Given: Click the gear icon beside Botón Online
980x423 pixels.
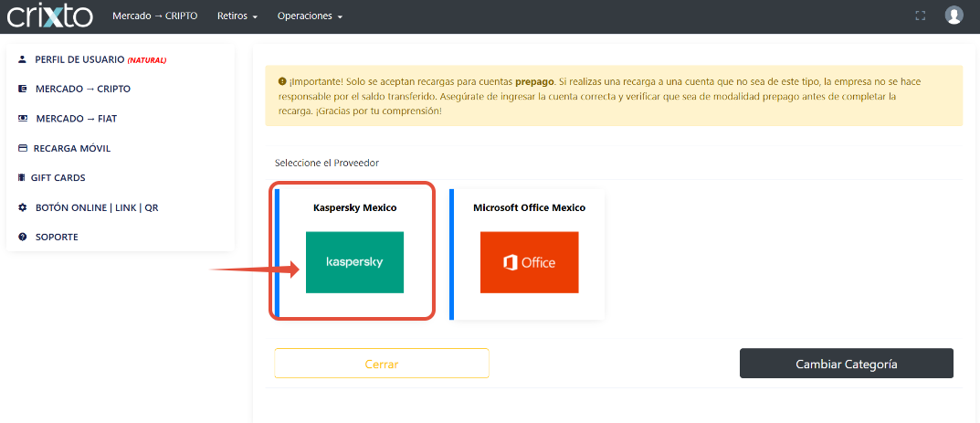Looking at the screenshot, I should tap(23, 207).
